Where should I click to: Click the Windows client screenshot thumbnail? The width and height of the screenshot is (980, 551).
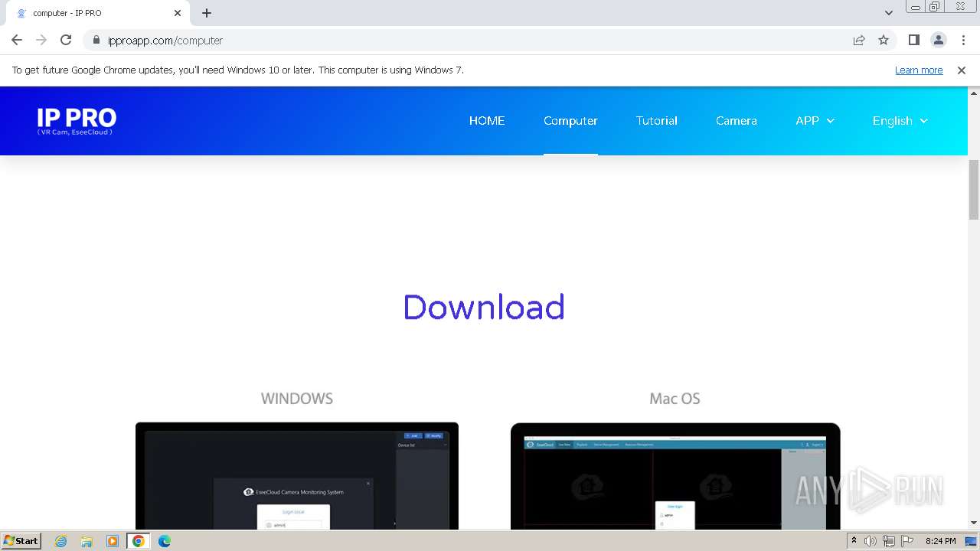[x=297, y=475]
